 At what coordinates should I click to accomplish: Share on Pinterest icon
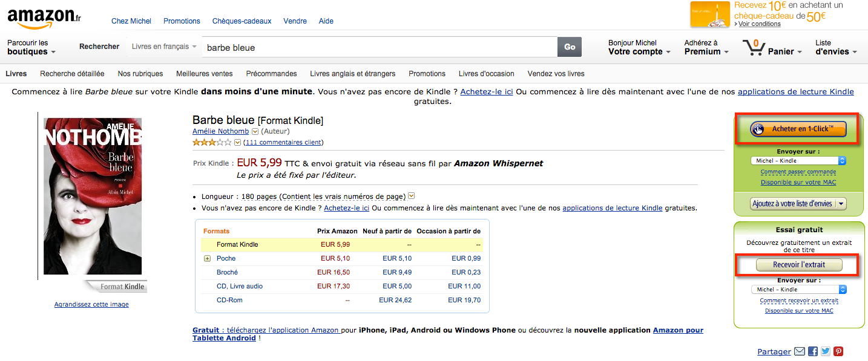pos(838,351)
